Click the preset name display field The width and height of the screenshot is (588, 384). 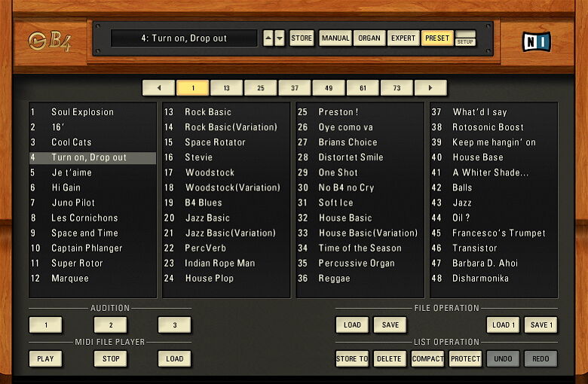184,38
